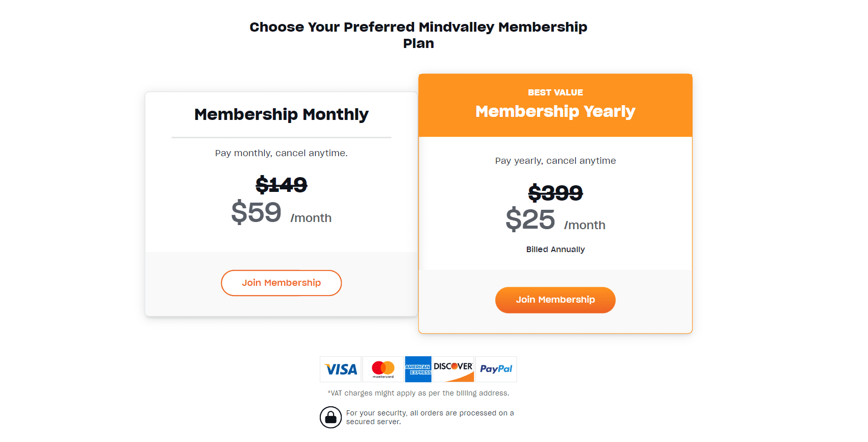Click the $59 per month price
Viewport: 868px width, 442px height.
coord(257,213)
